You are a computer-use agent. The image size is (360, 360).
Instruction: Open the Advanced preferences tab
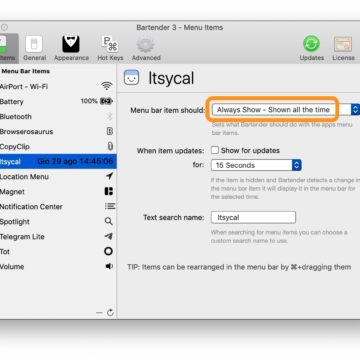tap(146, 49)
